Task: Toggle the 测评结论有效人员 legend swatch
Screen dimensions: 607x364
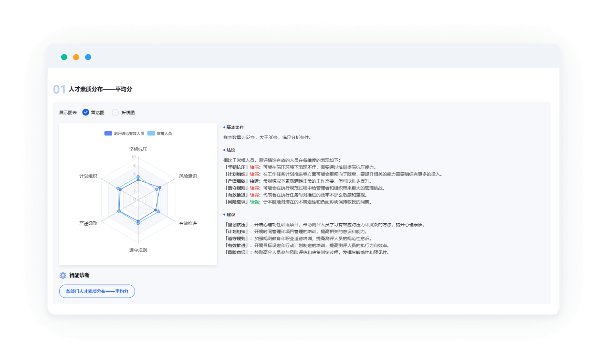Action: [108, 133]
